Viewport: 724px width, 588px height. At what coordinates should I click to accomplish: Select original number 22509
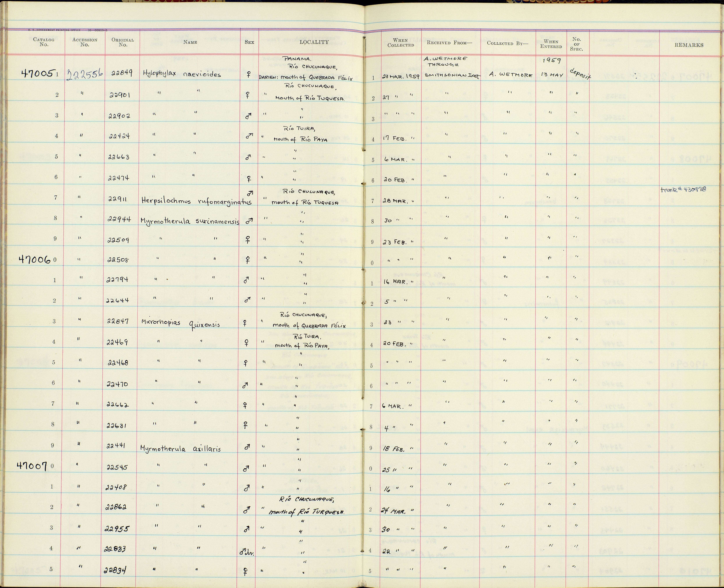point(118,240)
